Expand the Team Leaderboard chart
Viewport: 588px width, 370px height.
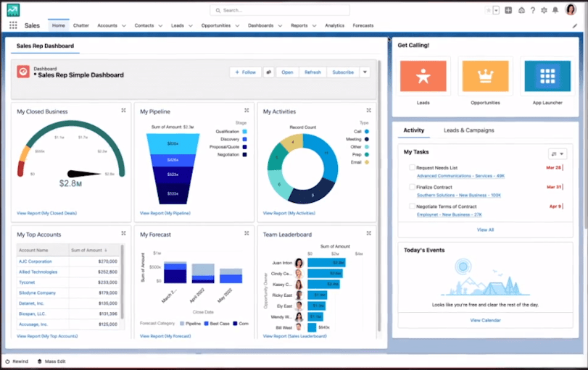tap(368, 233)
